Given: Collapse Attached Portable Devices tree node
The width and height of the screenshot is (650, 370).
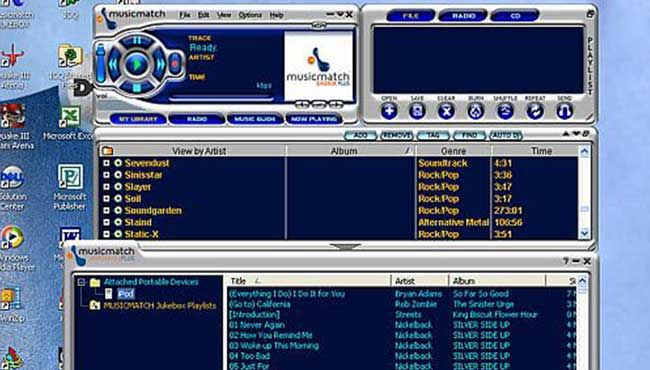Looking at the screenshot, I should (82, 282).
